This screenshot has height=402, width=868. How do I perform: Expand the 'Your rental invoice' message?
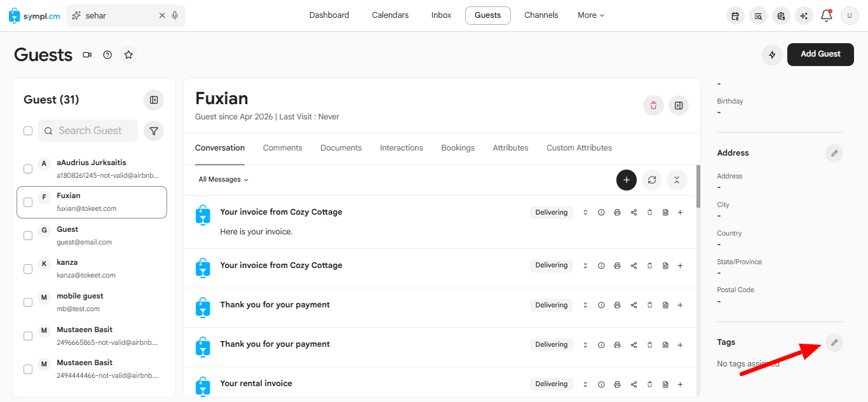585,384
